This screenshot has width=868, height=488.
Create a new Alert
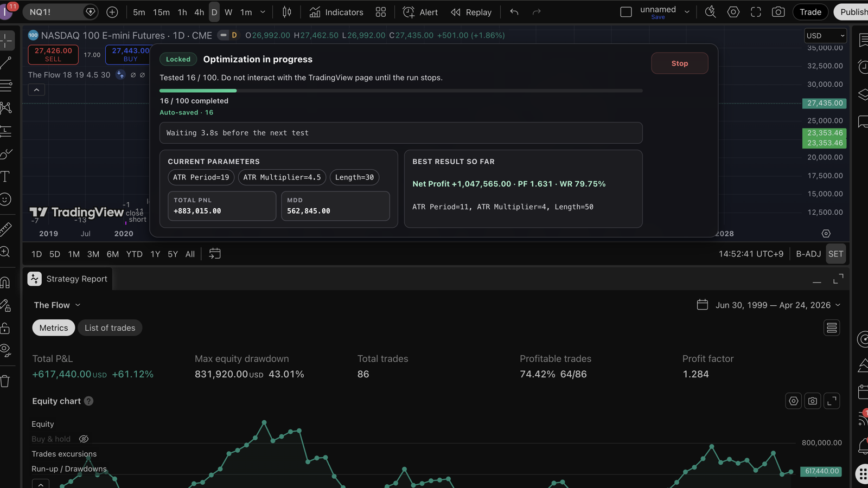(x=420, y=12)
